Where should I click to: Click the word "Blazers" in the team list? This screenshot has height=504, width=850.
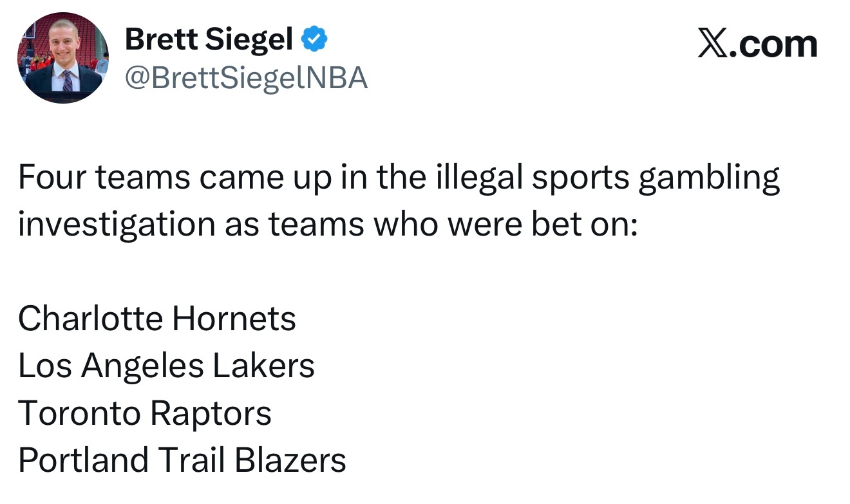(290, 460)
